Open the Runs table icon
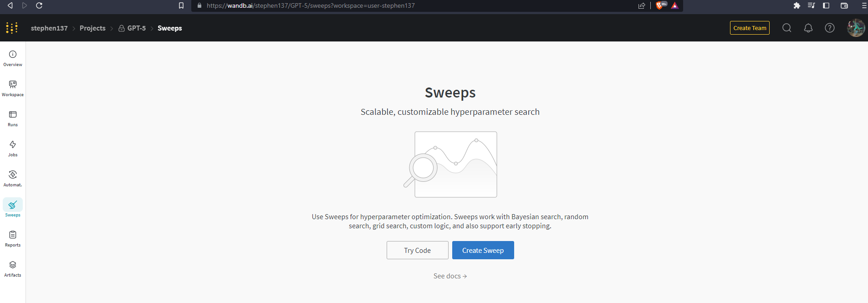This screenshot has width=868, height=303. tap(13, 114)
